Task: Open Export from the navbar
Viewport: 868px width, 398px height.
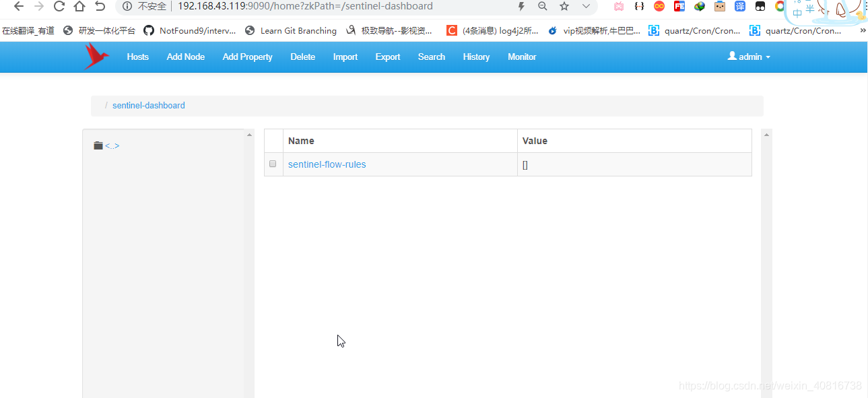Action: click(388, 57)
